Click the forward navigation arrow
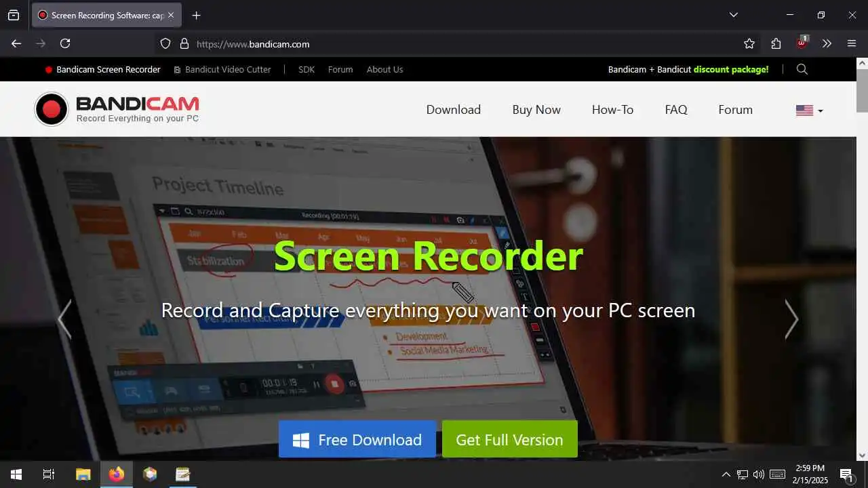Viewport: 868px width, 488px height. click(41, 43)
